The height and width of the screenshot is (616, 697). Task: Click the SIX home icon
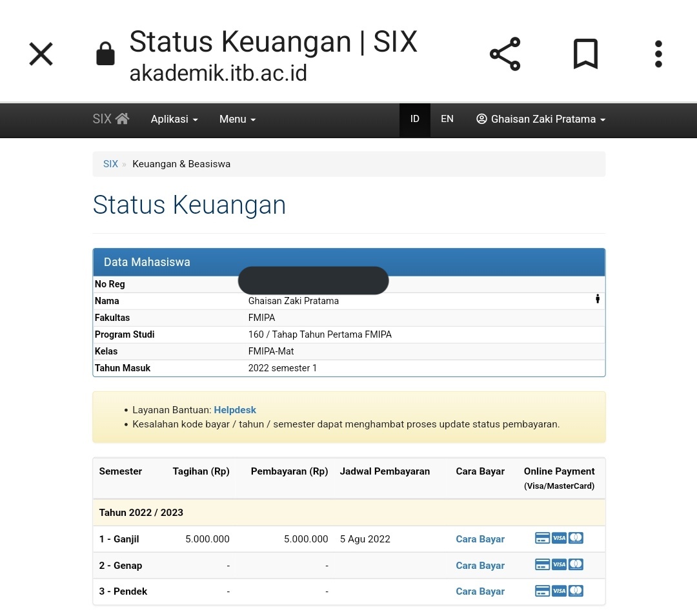[122, 118]
